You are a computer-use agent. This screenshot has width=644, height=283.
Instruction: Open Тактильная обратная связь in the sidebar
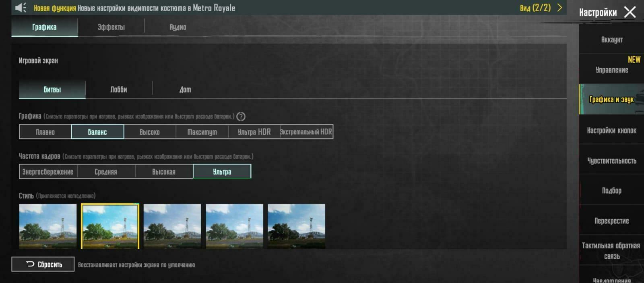(611, 251)
